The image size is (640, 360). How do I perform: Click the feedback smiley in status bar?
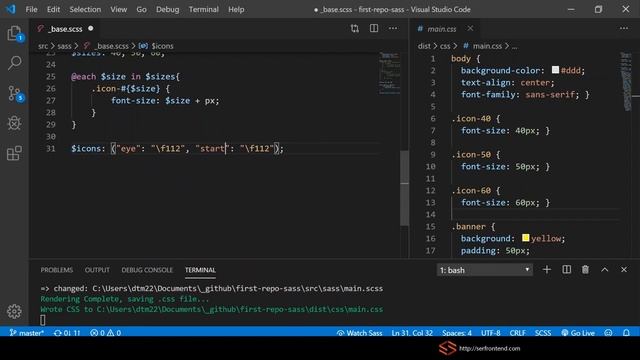coord(608,333)
